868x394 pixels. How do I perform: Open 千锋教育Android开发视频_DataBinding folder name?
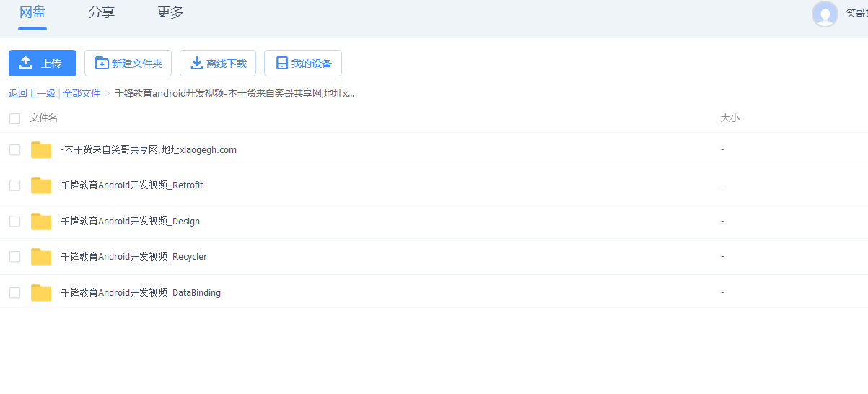tap(141, 293)
